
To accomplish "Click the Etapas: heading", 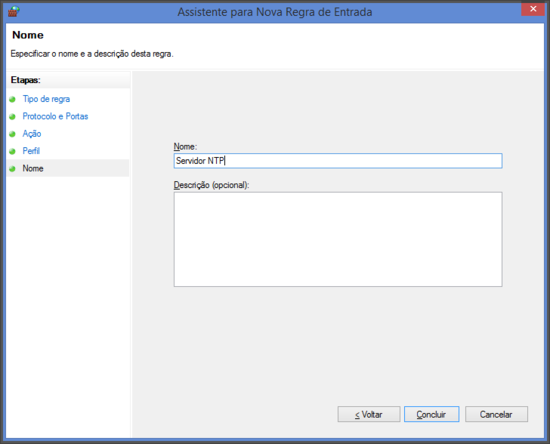I will tap(26, 80).
